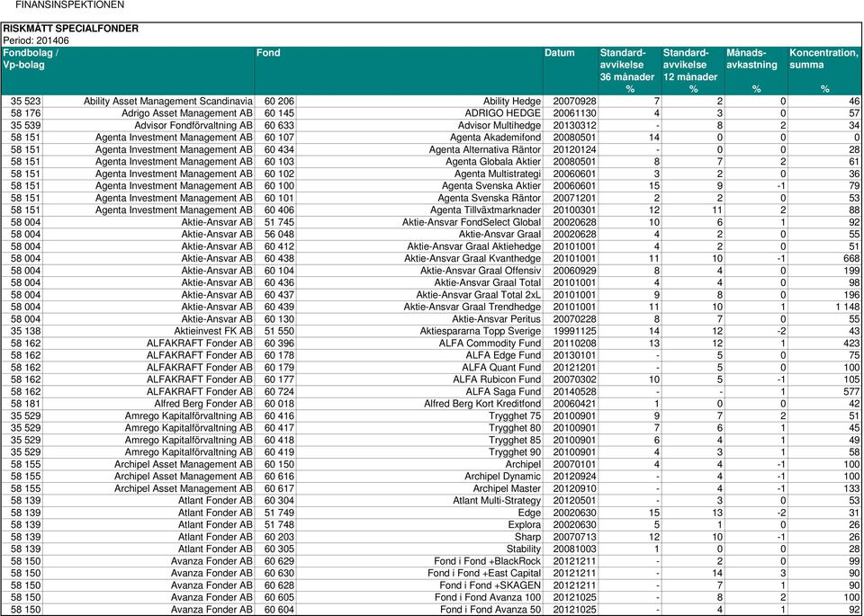Click the FINANSINSPEKTIONEN heading text
864x616 pixels.
coord(69,5)
